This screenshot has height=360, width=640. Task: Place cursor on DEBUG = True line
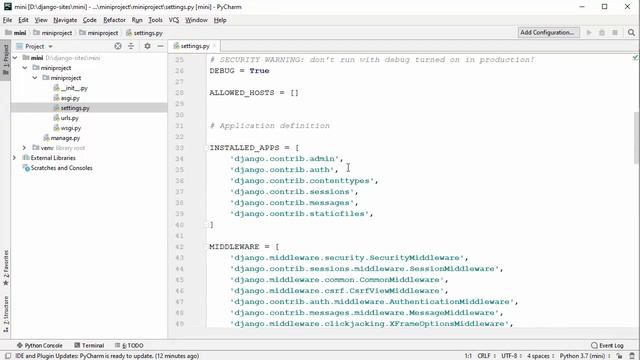pos(239,71)
